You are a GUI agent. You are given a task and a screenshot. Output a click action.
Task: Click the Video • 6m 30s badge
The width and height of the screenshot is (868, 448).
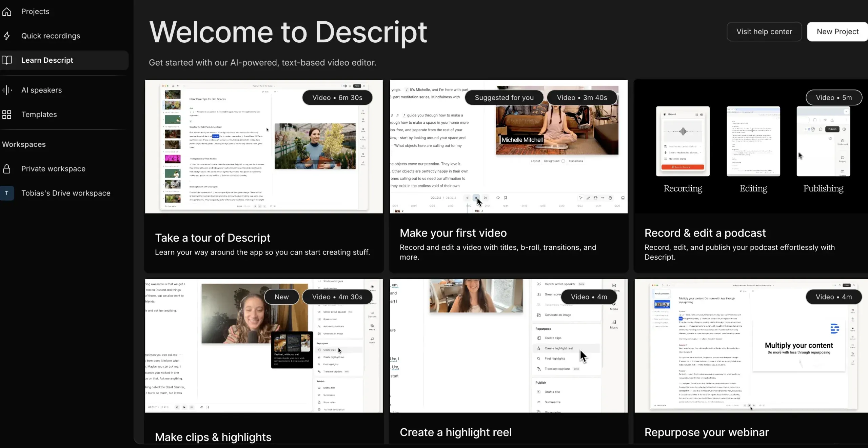coord(337,98)
